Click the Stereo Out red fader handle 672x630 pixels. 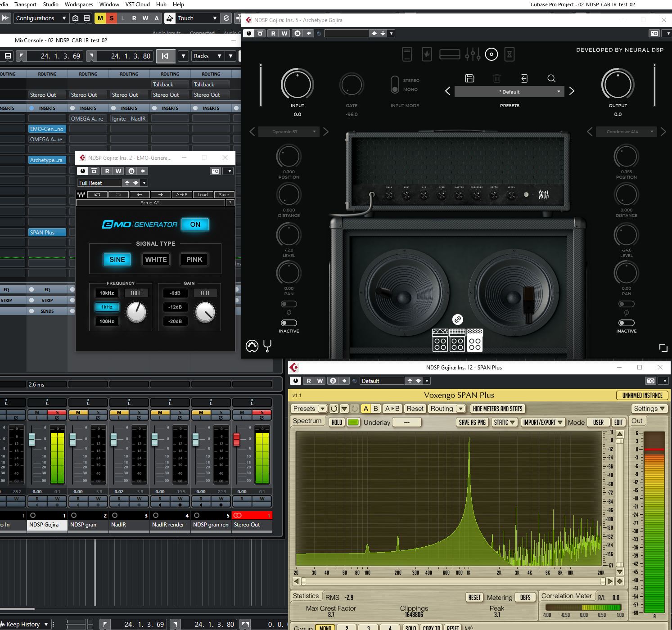click(x=236, y=440)
